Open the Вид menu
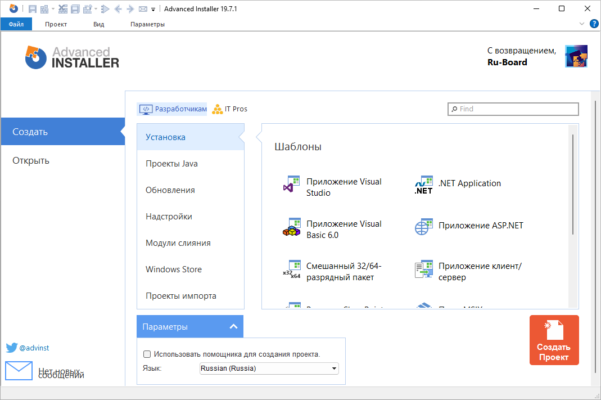The image size is (601, 400). coord(99,24)
